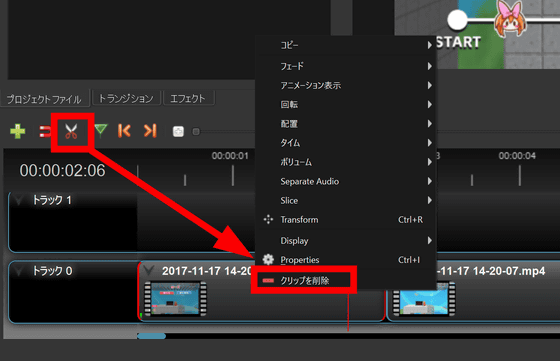
Task: Click the first clip thumbnail on トラック 0
Action: click(x=175, y=299)
